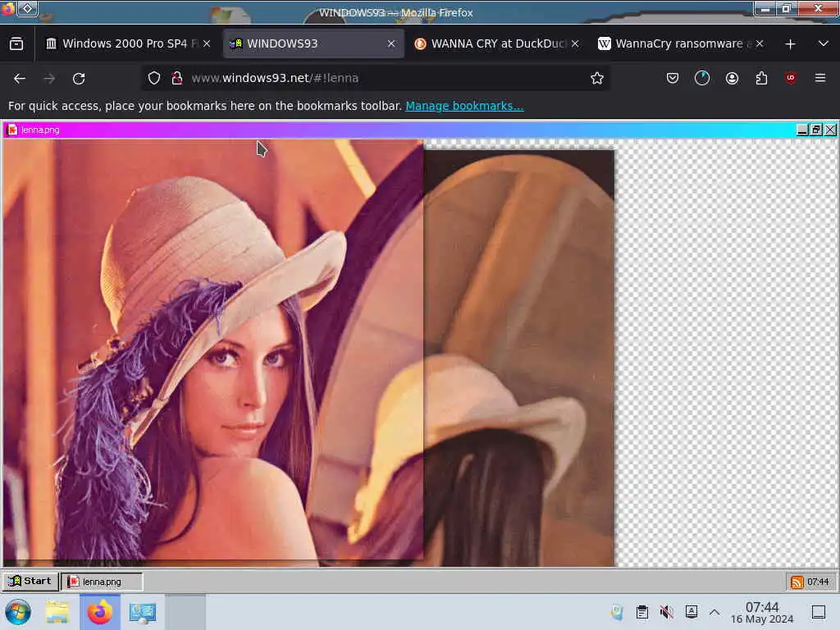Toggle the muted volume tray icon
This screenshot has width=840, height=630.
coord(666,612)
